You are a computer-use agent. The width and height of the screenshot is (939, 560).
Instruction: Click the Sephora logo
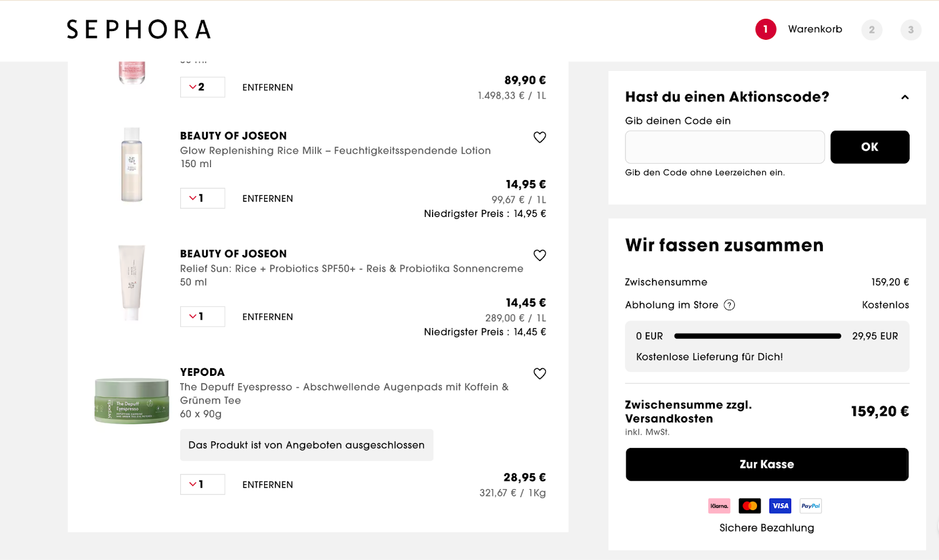point(139,30)
